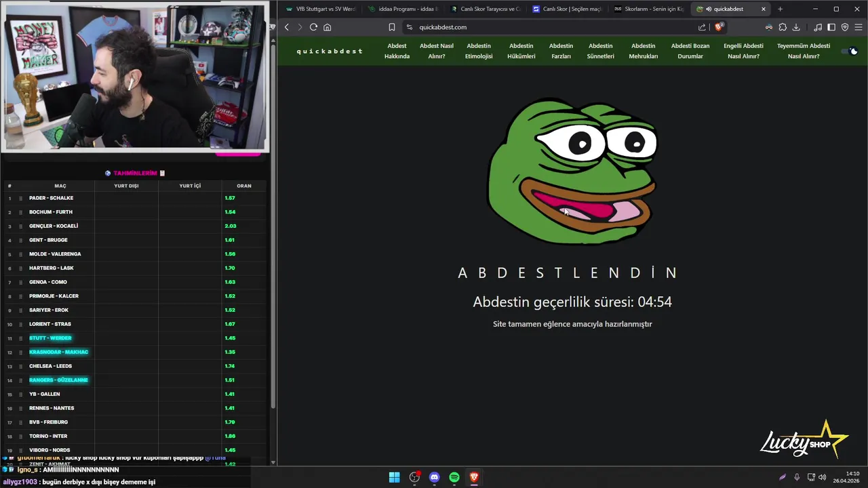Open Abdestin Mehrukları page

(x=644, y=51)
